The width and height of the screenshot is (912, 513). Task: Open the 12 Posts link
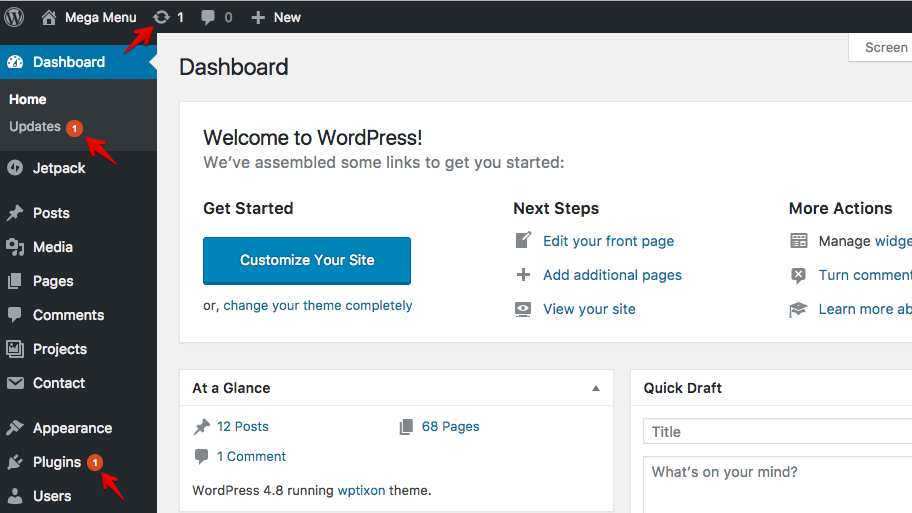pyautogui.click(x=243, y=426)
